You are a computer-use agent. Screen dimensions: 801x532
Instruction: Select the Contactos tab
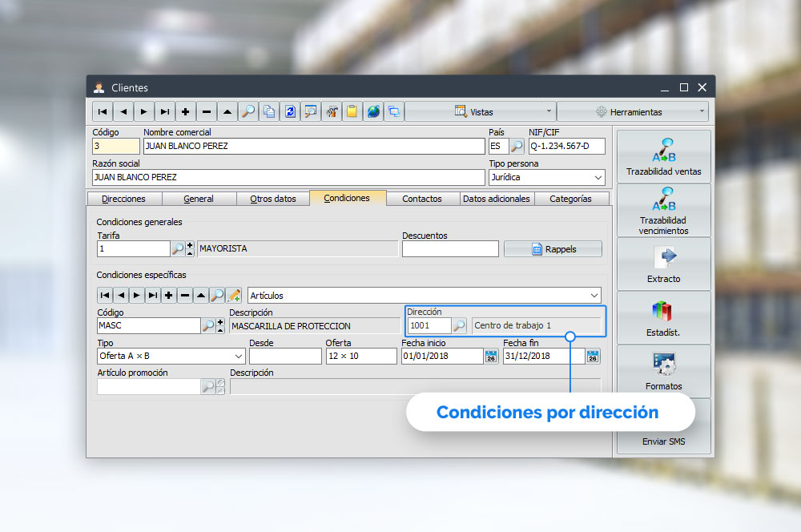(422, 199)
